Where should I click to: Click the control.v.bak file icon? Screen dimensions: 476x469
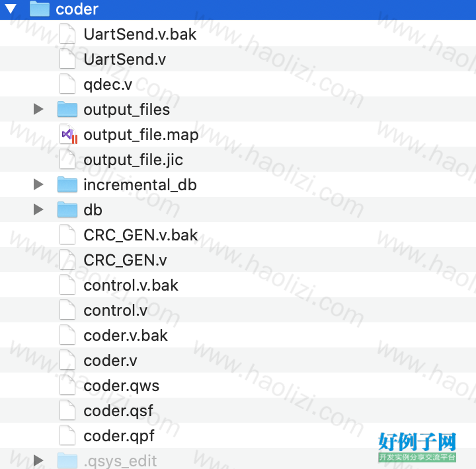67,285
